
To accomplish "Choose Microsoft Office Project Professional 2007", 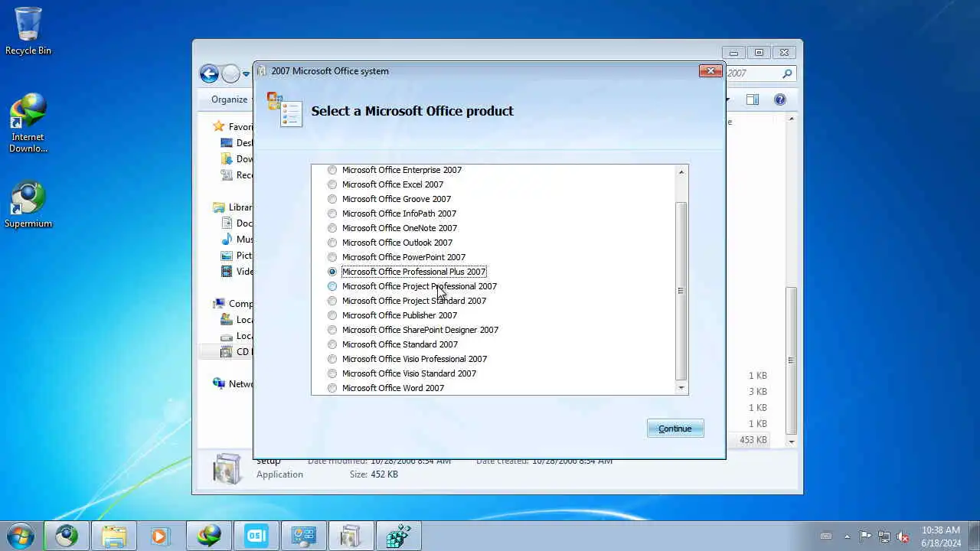I will [x=332, y=286].
